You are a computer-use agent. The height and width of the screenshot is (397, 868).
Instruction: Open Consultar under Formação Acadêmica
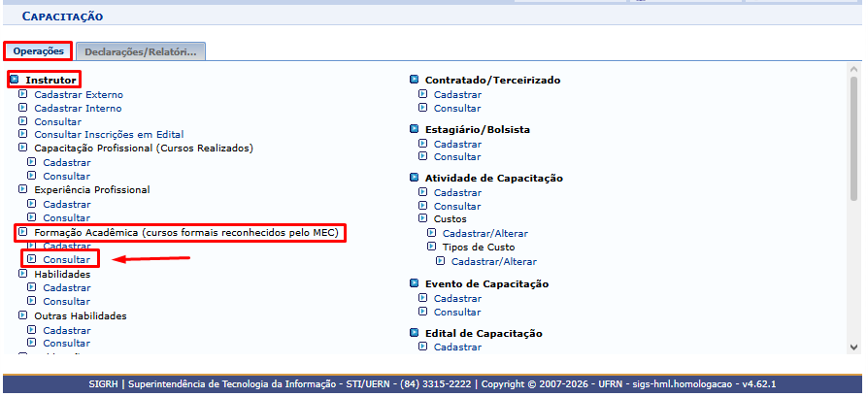pos(66,260)
